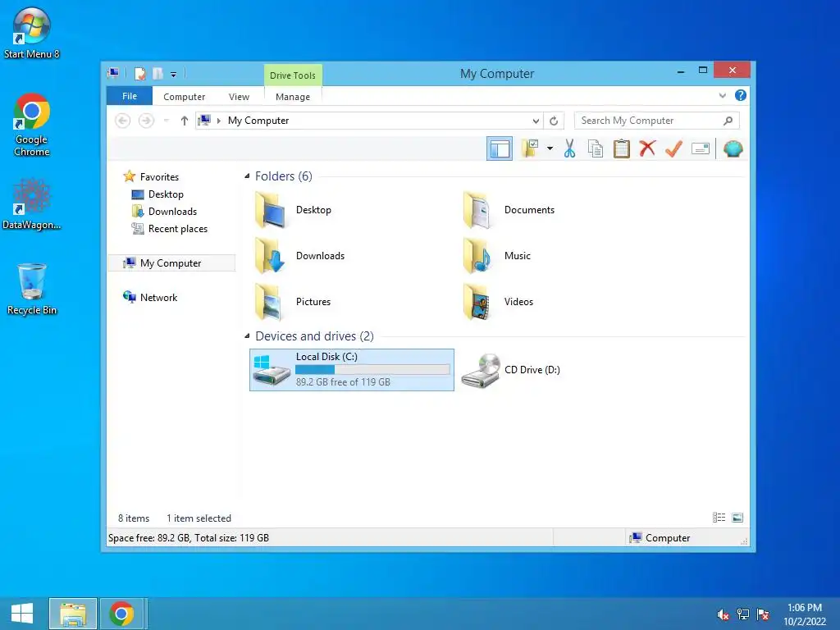
Task: Click the Drive Tools contextual tab header
Action: click(x=293, y=75)
